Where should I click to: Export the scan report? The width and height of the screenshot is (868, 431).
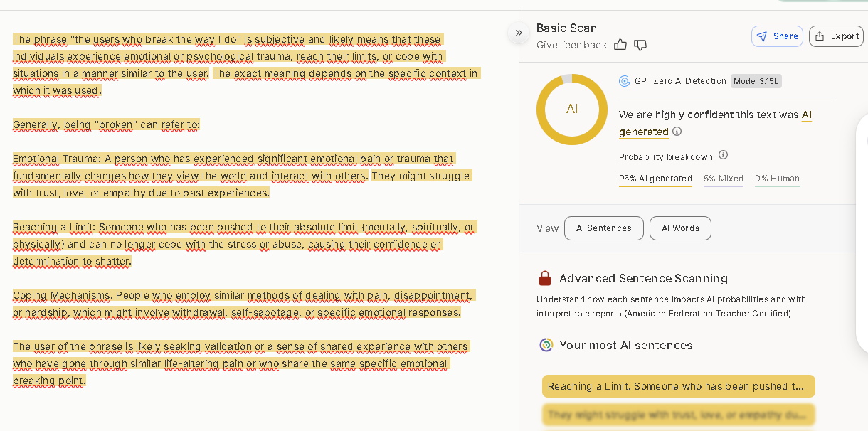[836, 36]
